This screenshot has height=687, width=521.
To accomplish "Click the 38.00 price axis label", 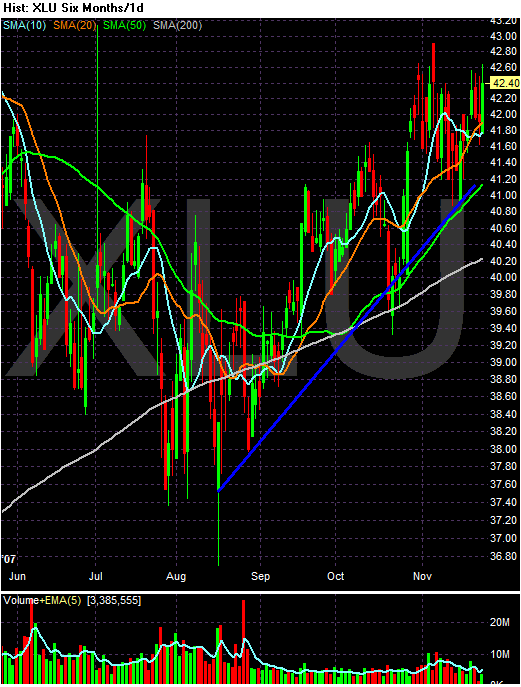I will (x=503, y=449).
